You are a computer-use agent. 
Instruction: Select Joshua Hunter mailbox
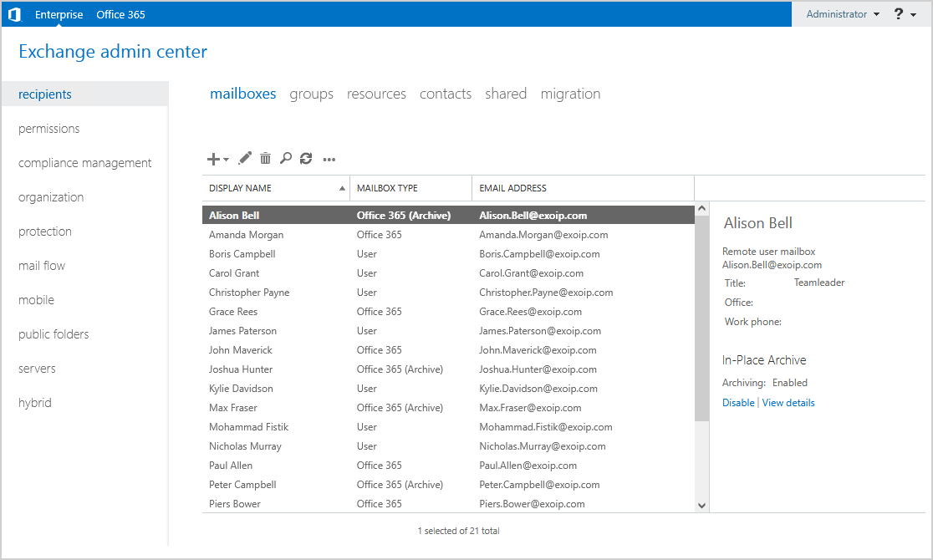pyautogui.click(x=449, y=369)
